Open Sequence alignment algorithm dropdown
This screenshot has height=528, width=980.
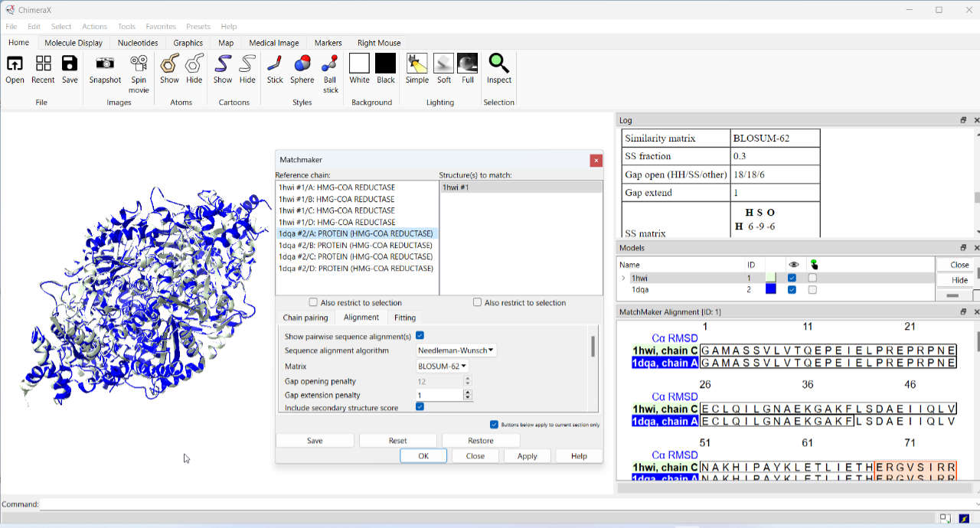(456, 350)
